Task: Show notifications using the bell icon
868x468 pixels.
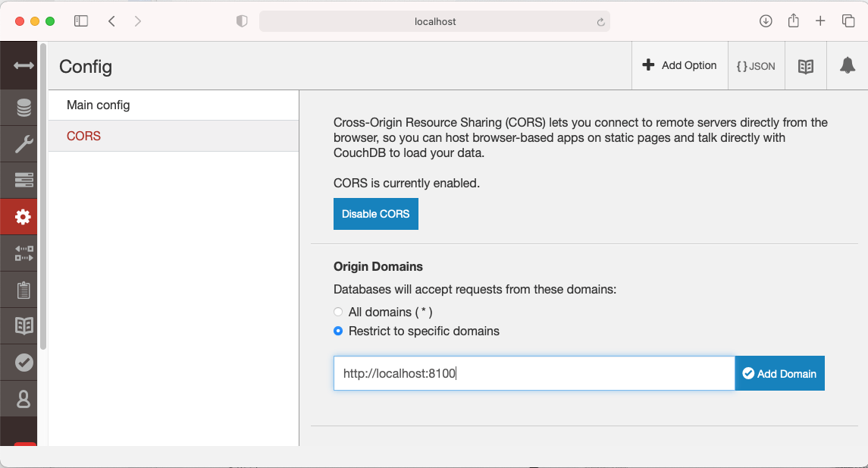Action: [847, 66]
